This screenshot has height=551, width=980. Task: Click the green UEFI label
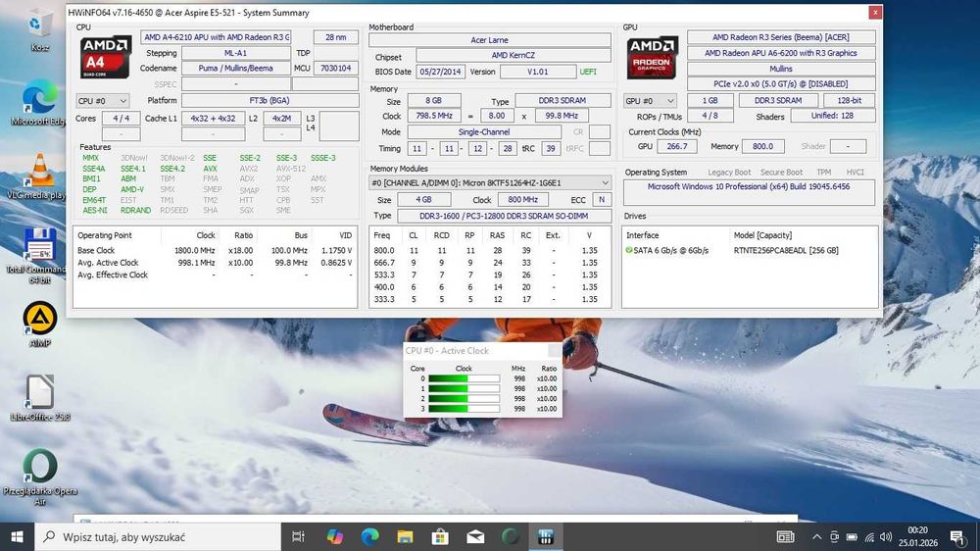point(587,72)
